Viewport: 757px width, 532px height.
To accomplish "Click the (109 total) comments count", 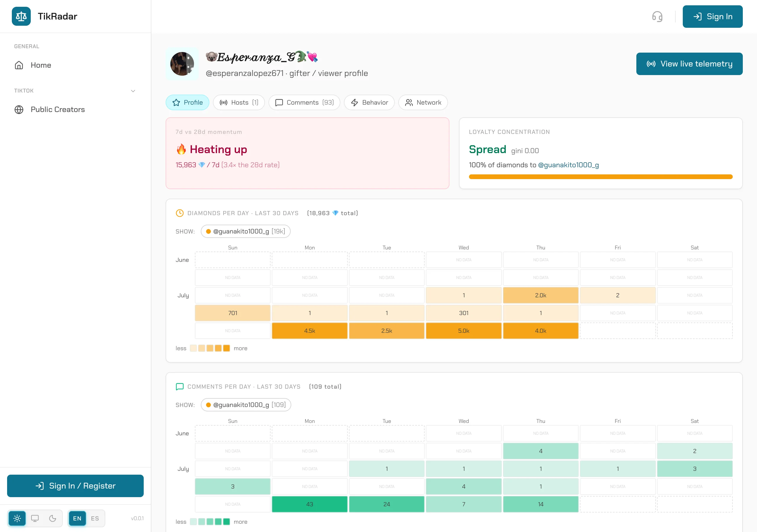I will click(x=325, y=387).
